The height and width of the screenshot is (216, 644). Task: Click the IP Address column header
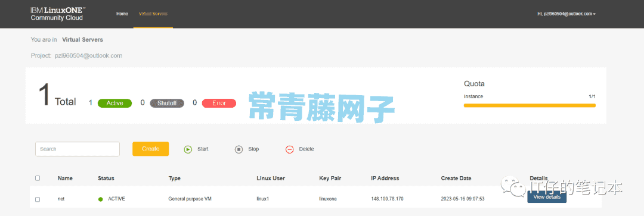coord(385,179)
